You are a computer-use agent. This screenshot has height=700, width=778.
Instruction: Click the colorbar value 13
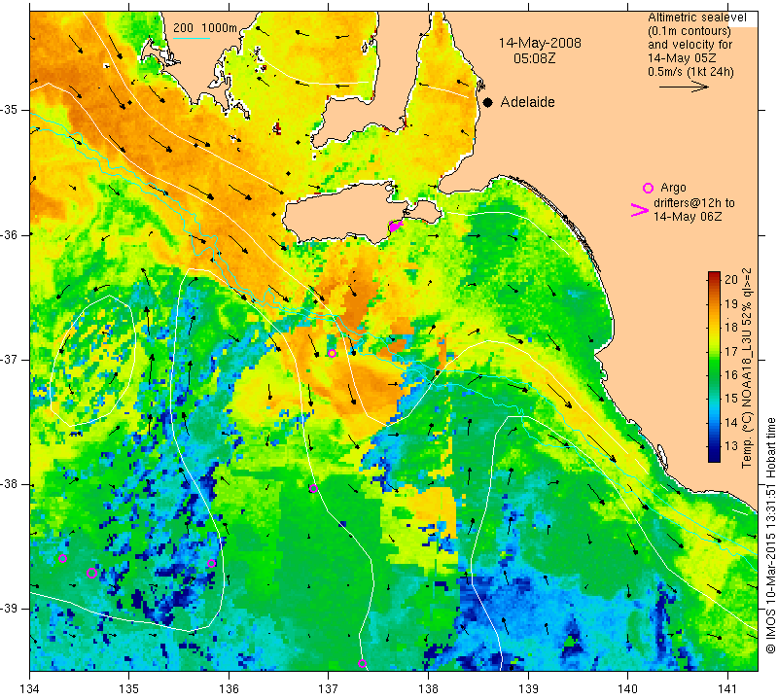click(x=731, y=445)
